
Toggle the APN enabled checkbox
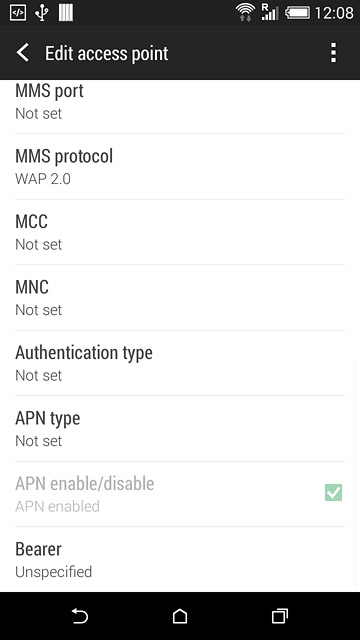[333, 493]
